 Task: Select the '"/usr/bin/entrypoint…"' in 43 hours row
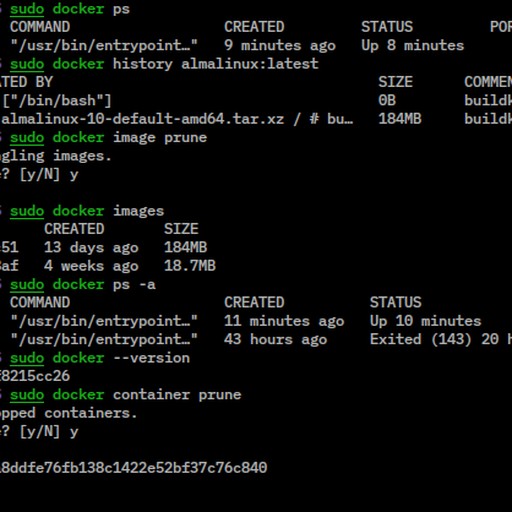pyautogui.click(x=104, y=339)
